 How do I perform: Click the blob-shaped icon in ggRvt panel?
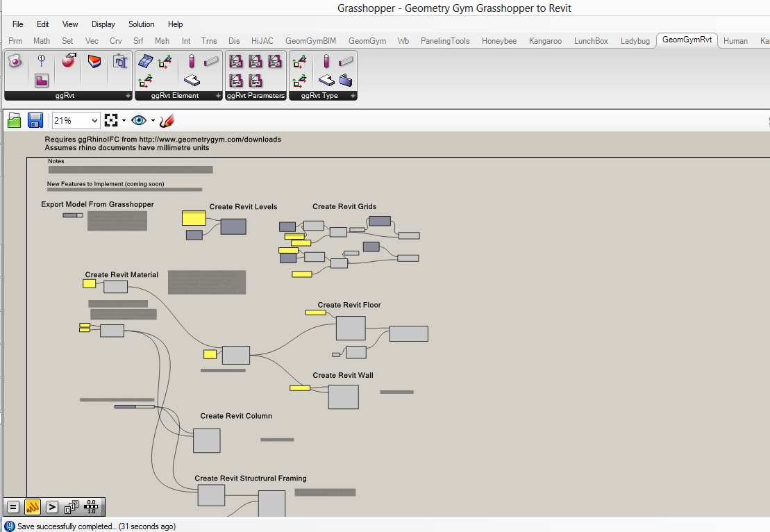pos(15,61)
